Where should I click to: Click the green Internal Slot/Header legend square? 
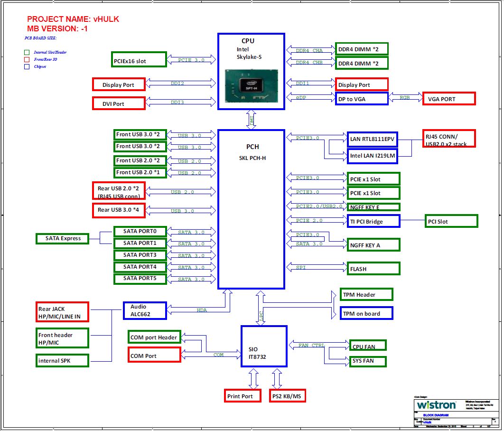point(27,52)
